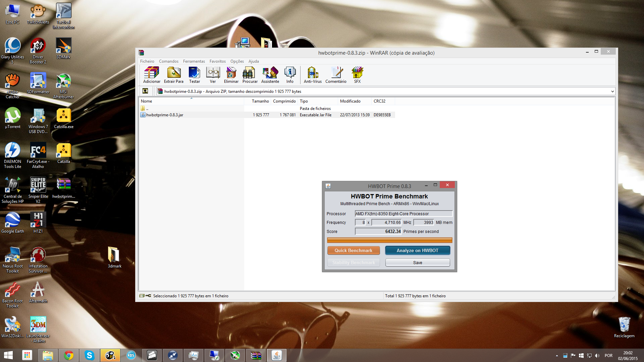Screen dimensions: 644x362
Task: Open µTorrent desktop icon
Action: 13,118
